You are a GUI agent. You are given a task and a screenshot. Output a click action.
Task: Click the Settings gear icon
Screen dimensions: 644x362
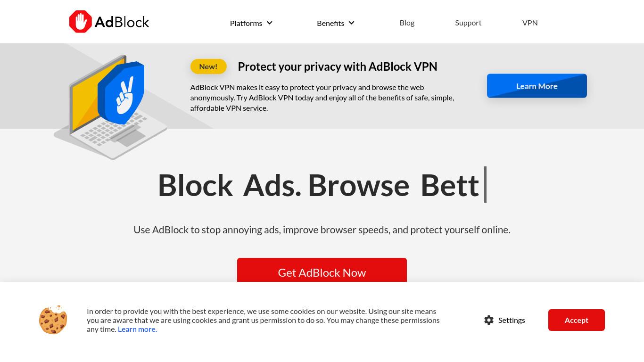pos(489,320)
